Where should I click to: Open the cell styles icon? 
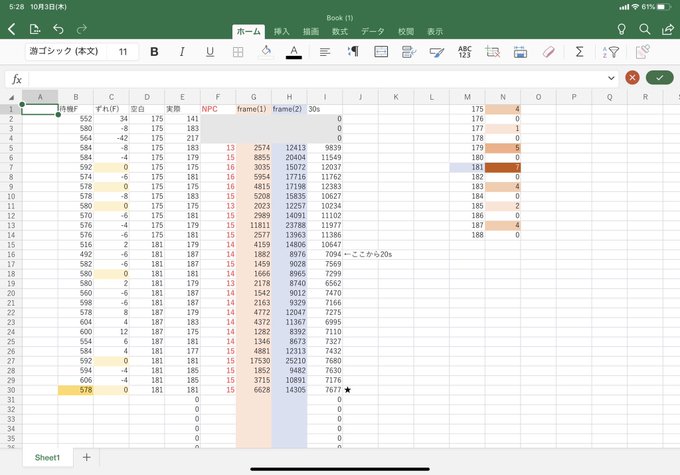(x=437, y=52)
